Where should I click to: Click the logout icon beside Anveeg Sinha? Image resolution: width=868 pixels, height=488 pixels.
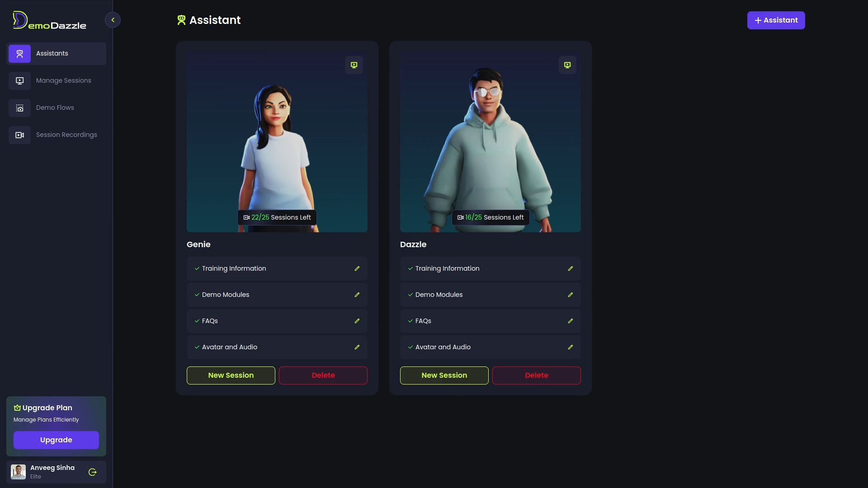[x=93, y=472]
